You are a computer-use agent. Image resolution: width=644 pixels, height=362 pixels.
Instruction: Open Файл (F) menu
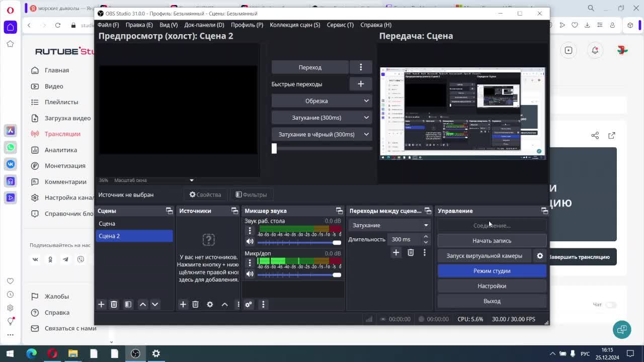pos(108,25)
